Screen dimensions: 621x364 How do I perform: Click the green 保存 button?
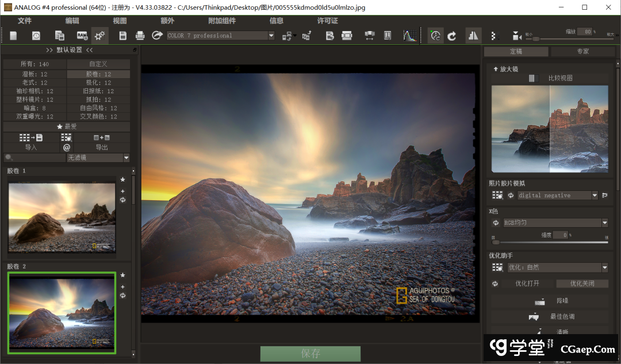point(310,354)
